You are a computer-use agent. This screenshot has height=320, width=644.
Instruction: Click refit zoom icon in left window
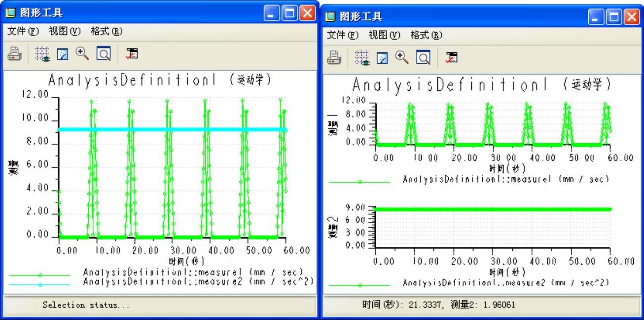tap(104, 54)
